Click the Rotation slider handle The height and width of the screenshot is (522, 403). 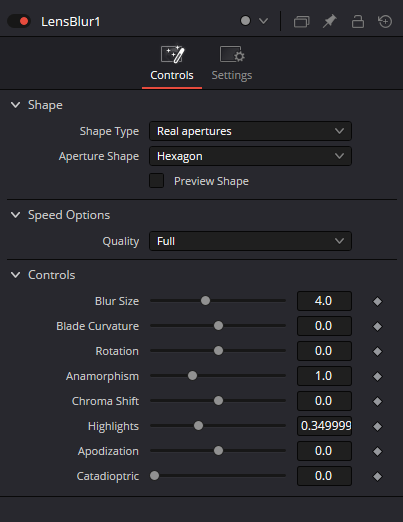[218, 351]
